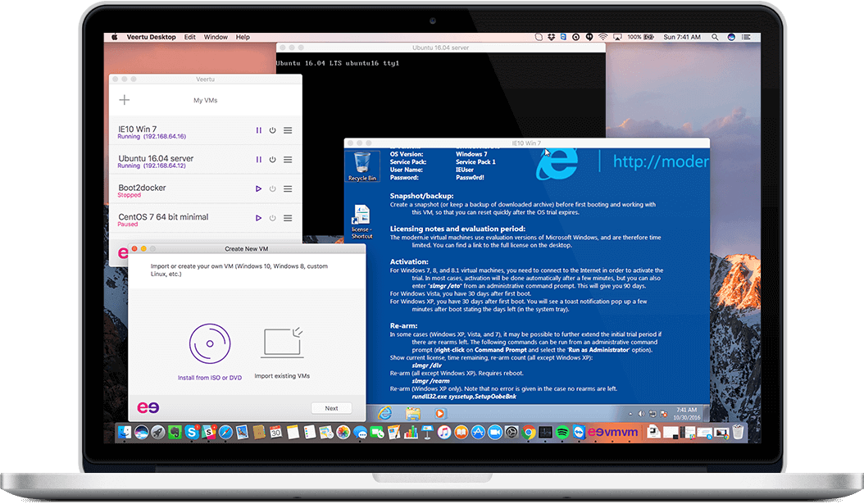Image resolution: width=864 pixels, height=504 pixels.
Task: Select the Boot2docker row in My VMs
Action: pyautogui.click(x=205, y=189)
